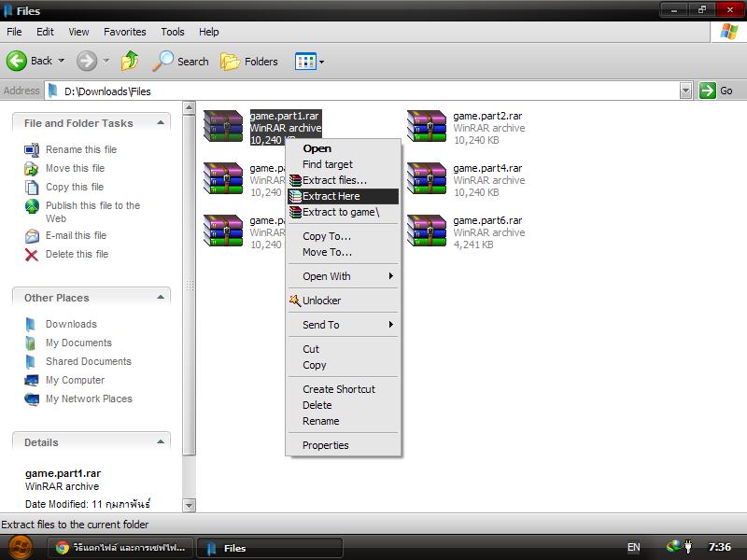Select the game.part6.rar archive icon
Screen dimensions: 747x560
[427, 231]
